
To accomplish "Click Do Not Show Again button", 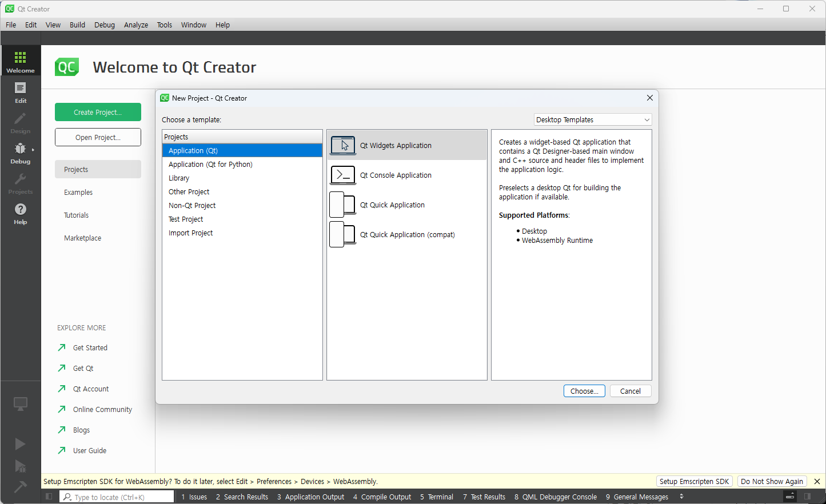I will click(772, 481).
